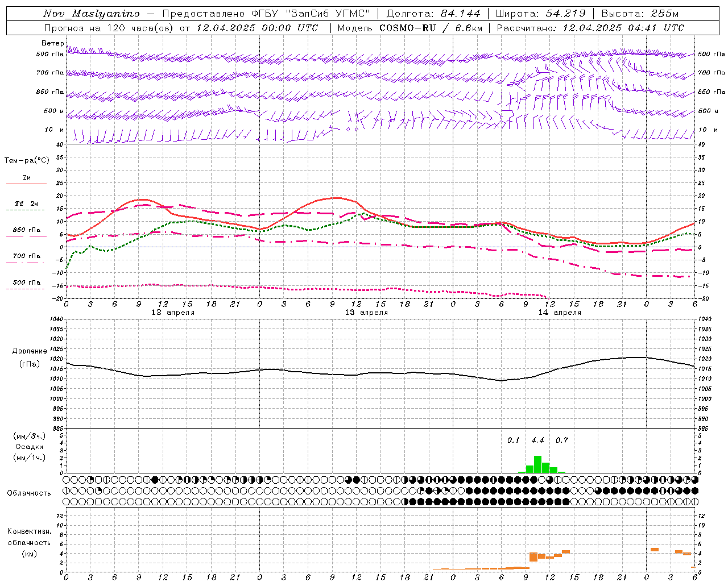The image size is (728, 582).
Task: Click the (км) unit label for convective cloudiness
Action: pyautogui.click(x=29, y=553)
